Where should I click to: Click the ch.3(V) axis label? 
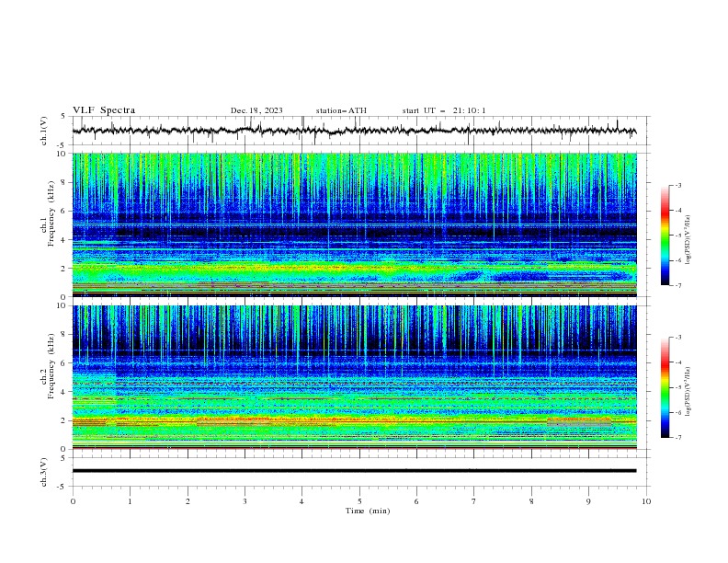pos(44,472)
